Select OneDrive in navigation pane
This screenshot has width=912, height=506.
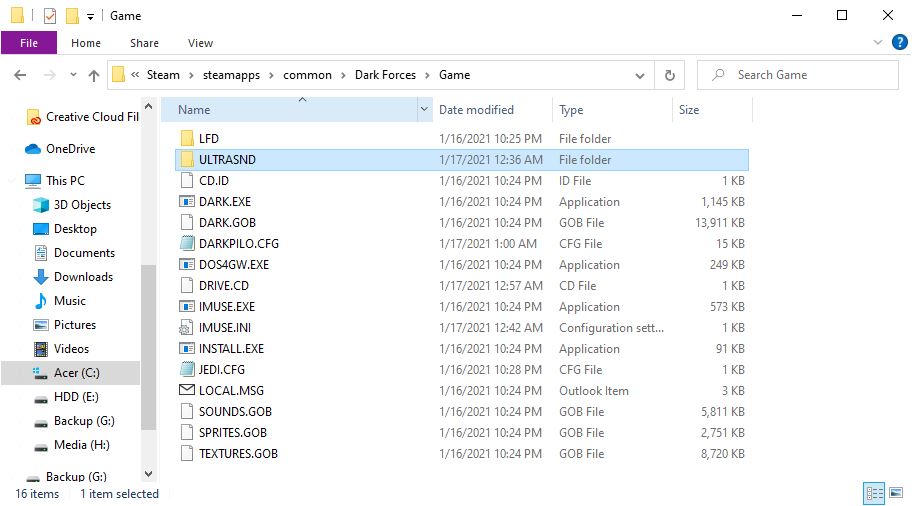60,149
